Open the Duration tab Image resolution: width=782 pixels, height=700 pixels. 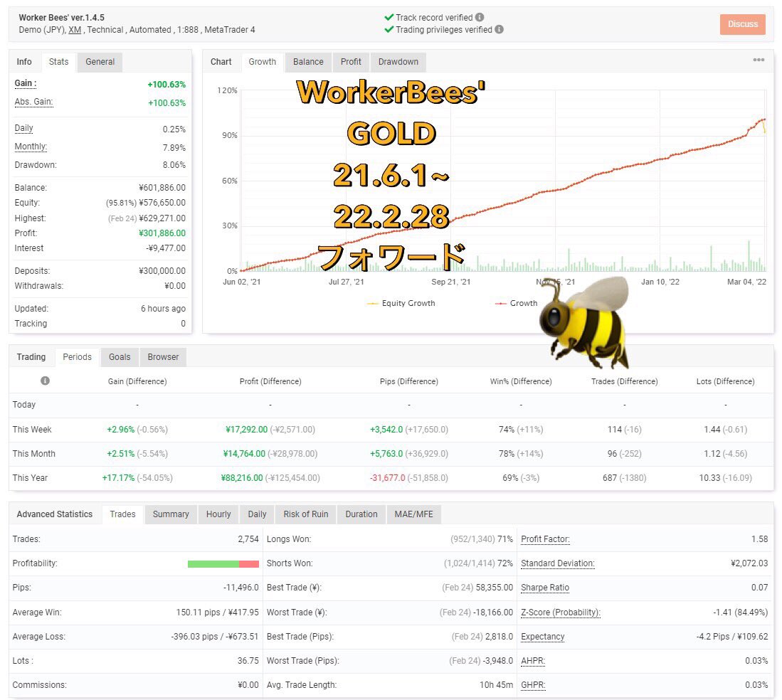(361, 514)
